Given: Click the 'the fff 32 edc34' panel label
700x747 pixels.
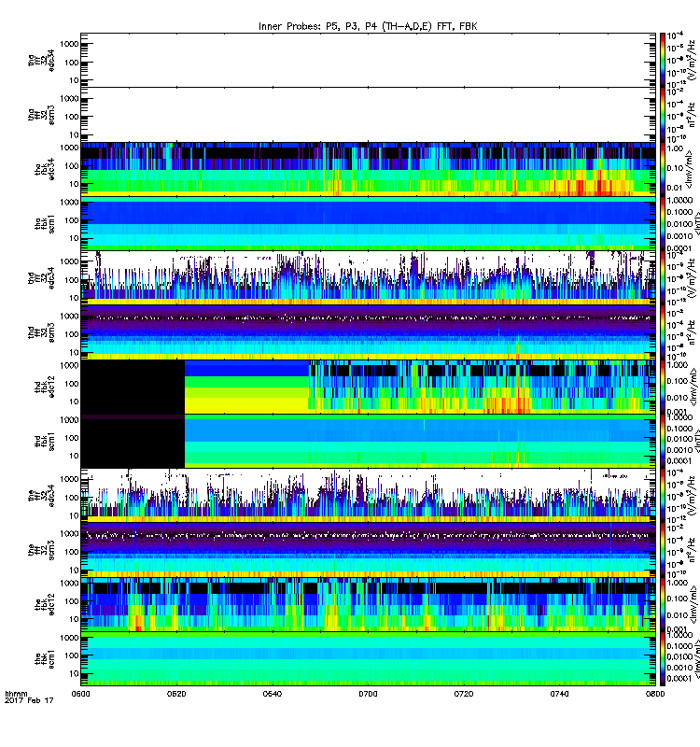Looking at the screenshot, I should [x=41, y=496].
